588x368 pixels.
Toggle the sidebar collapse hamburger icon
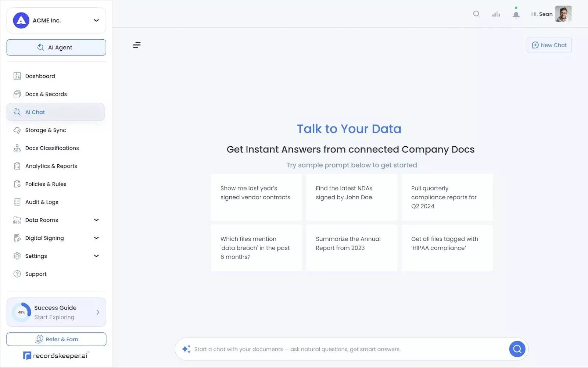137,45
